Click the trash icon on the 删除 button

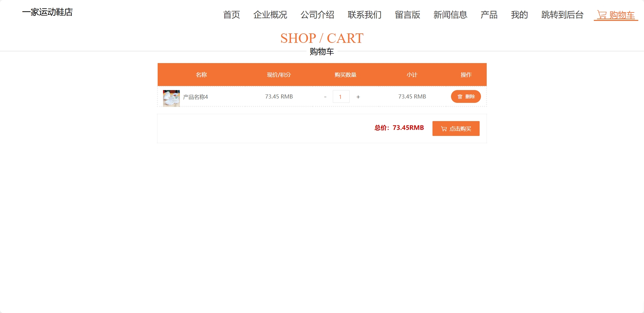[x=460, y=96]
